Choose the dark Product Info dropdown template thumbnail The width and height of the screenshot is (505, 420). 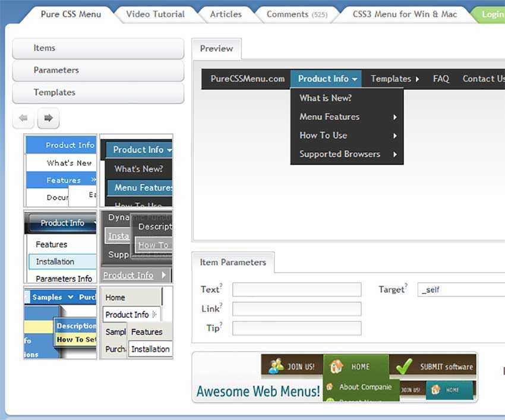pyautogui.click(x=136, y=170)
